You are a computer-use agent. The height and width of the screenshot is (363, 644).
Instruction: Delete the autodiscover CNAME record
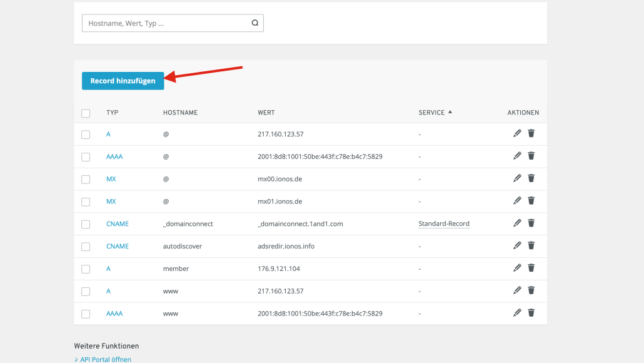point(531,245)
